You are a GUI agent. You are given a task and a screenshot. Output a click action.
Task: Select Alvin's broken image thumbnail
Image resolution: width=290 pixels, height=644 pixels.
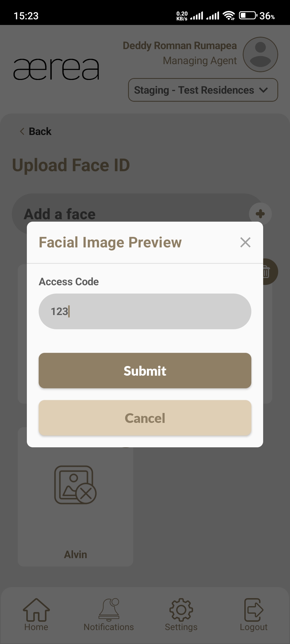coord(75,485)
